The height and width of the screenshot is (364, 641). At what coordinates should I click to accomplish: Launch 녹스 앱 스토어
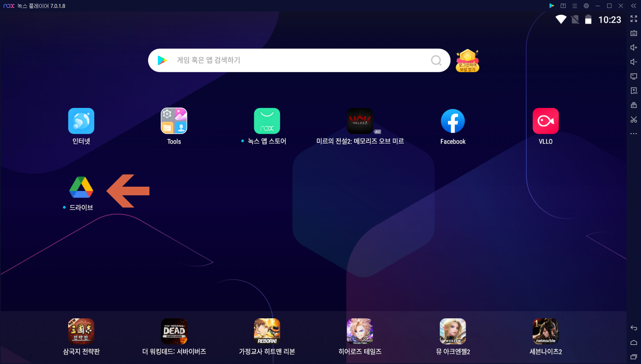click(x=267, y=121)
